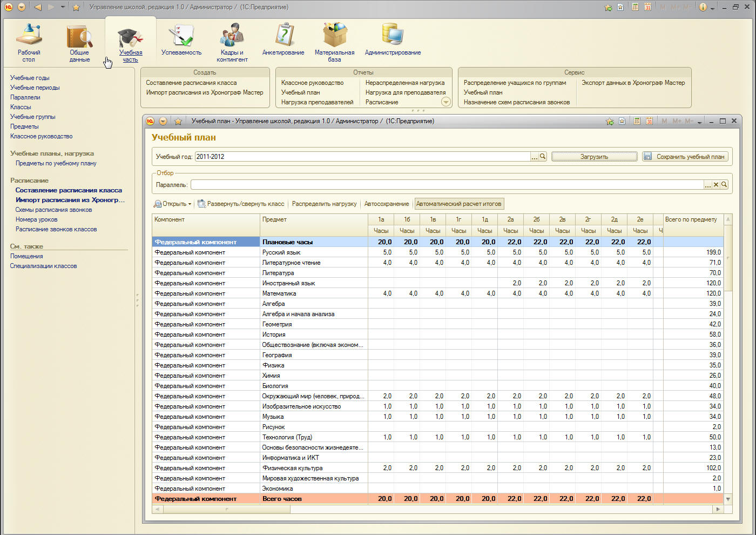Open the Общие данные section

pos(79,42)
